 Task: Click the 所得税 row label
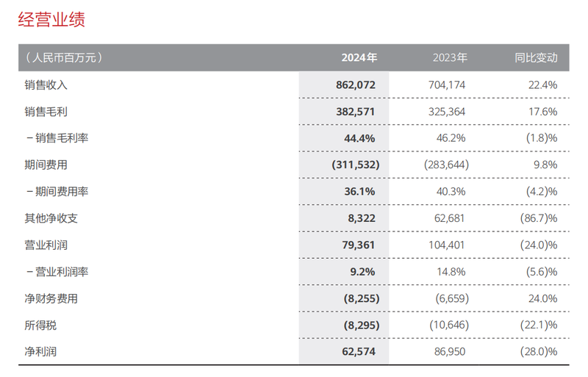pos(40,325)
